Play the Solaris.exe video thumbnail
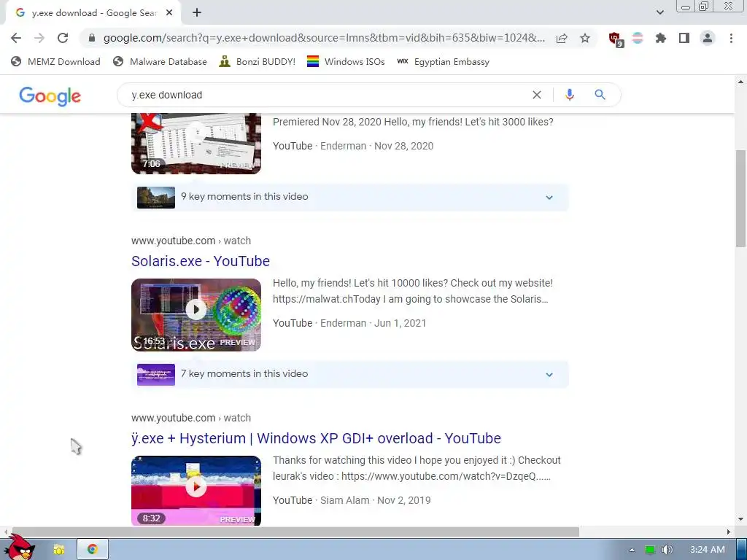This screenshot has width=747, height=560. pyautogui.click(x=196, y=315)
